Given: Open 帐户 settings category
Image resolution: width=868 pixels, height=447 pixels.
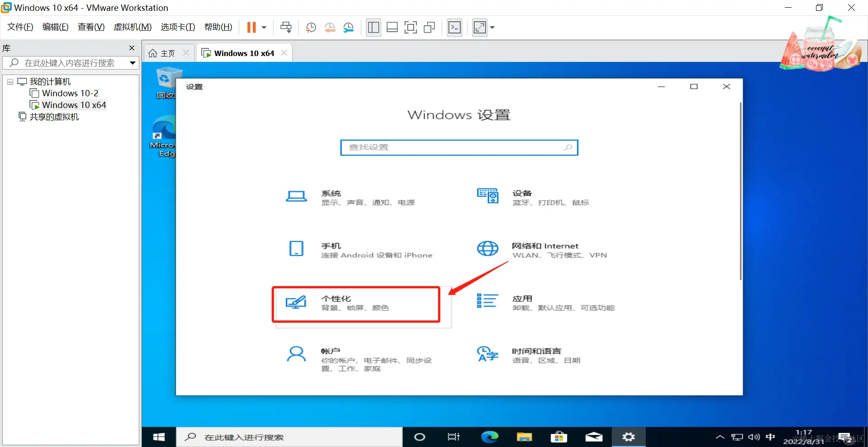Looking at the screenshot, I should (x=360, y=359).
